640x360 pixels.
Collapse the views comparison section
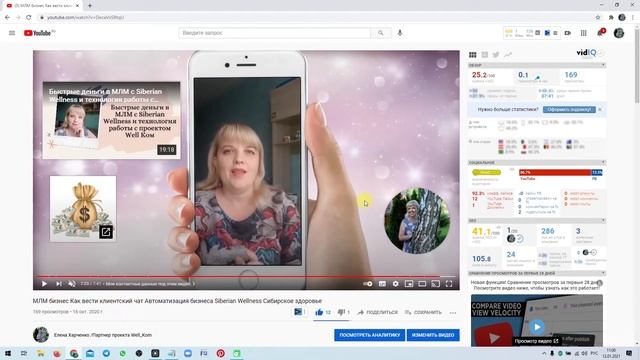pos(603,273)
